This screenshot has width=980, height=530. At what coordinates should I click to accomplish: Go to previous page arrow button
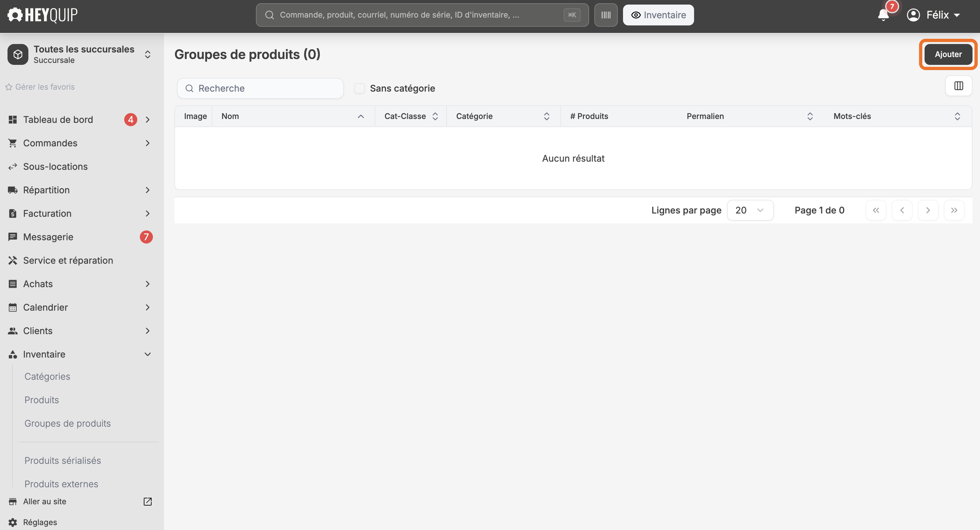point(902,210)
